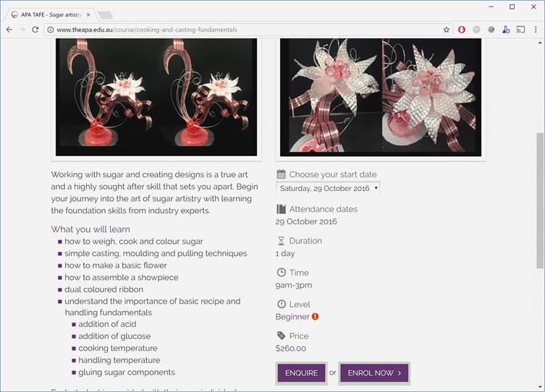Open the start date dropdown

[x=328, y=188]
